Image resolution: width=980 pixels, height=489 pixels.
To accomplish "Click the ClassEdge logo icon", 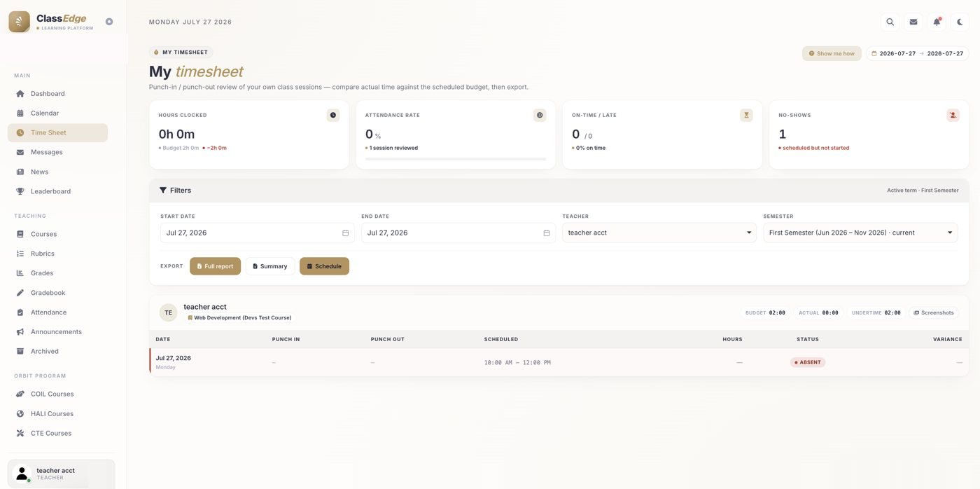I will click(x=19, y=22).
